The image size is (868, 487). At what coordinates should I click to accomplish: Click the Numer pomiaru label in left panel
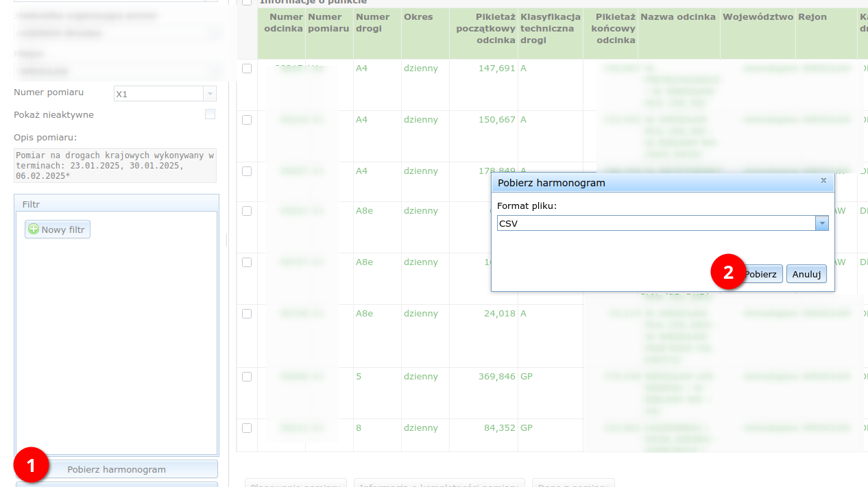(49, 92)
